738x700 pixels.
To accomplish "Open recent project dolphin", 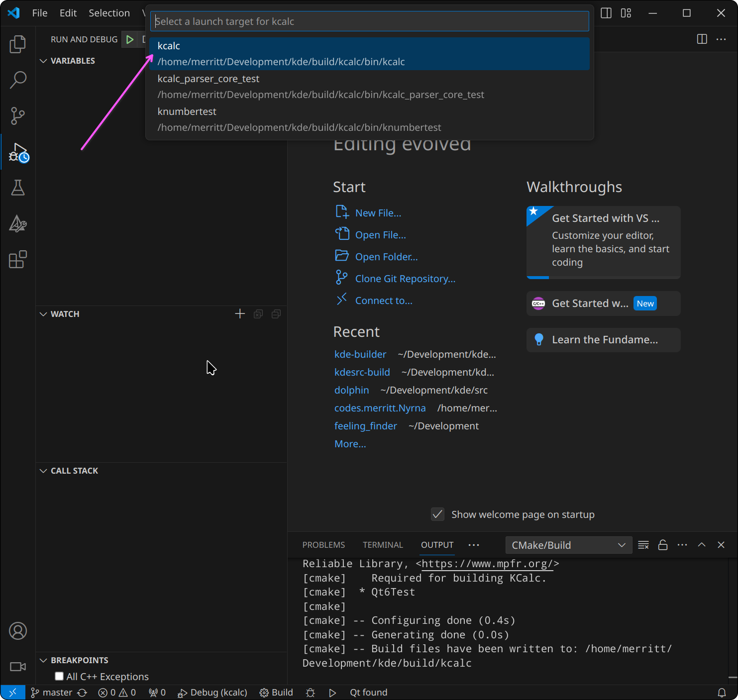I will 352,390.
